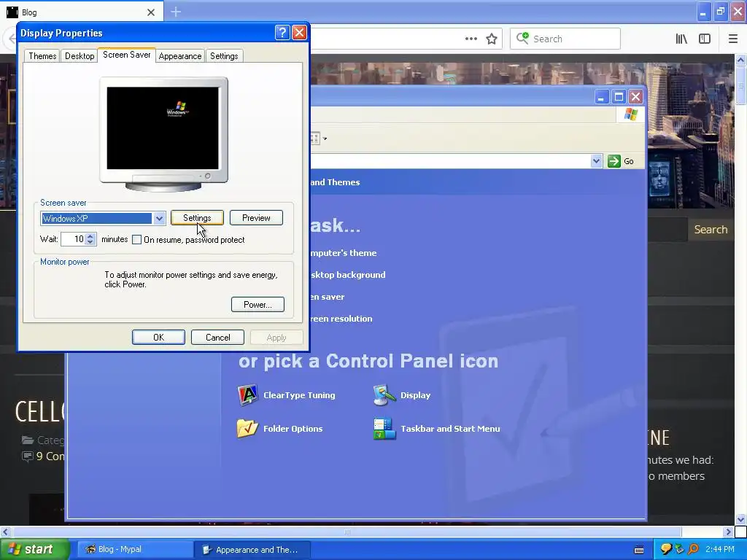This screenshot has height=560, width=747.
Task: Click the category folder icon on blog
Action: 28,440
